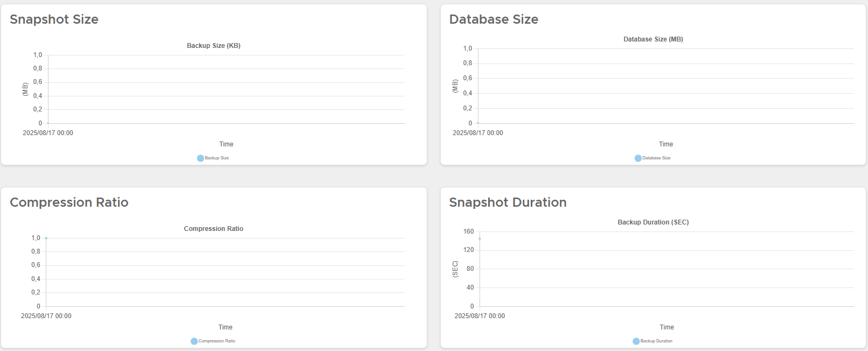Click the "Database Size (MB)" chart title
Image resolution: width=868 pixels, height=351 pixels.
[x=653, y=39]
